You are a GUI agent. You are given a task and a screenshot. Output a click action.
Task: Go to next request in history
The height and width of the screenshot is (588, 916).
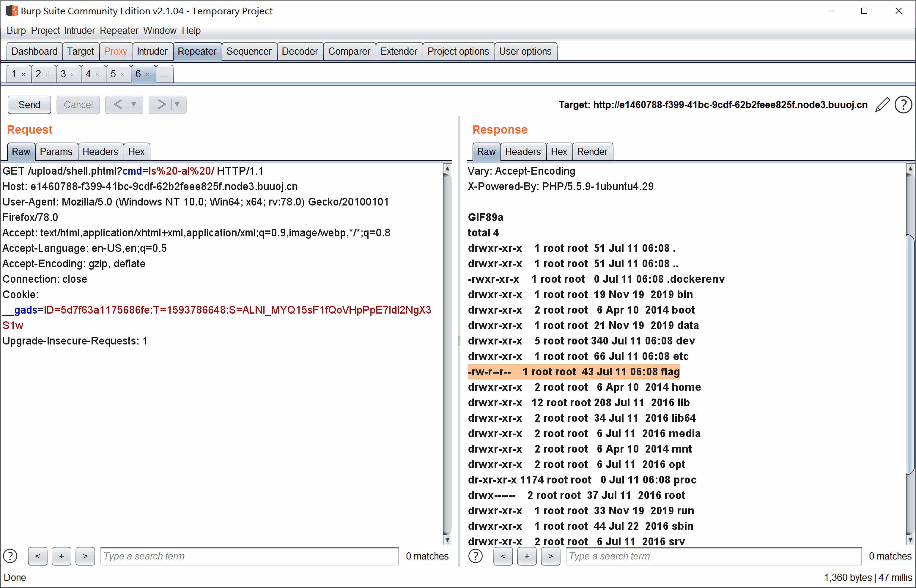coord(162,105)
